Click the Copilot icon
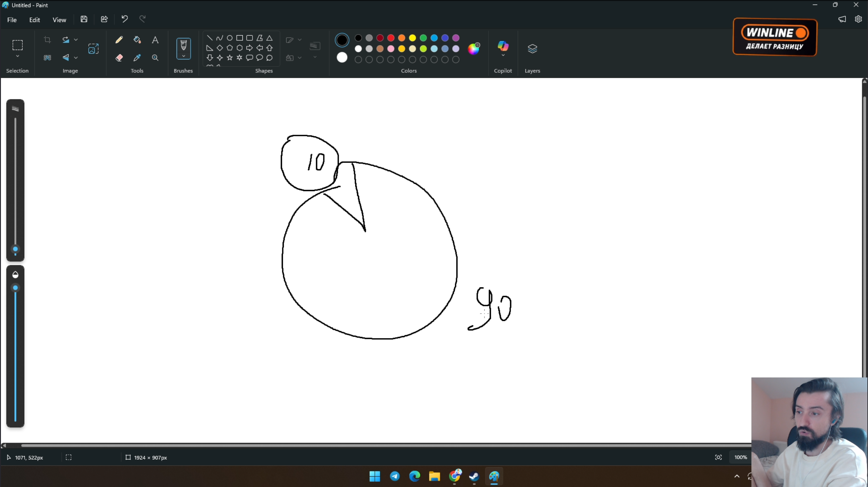 503,46
